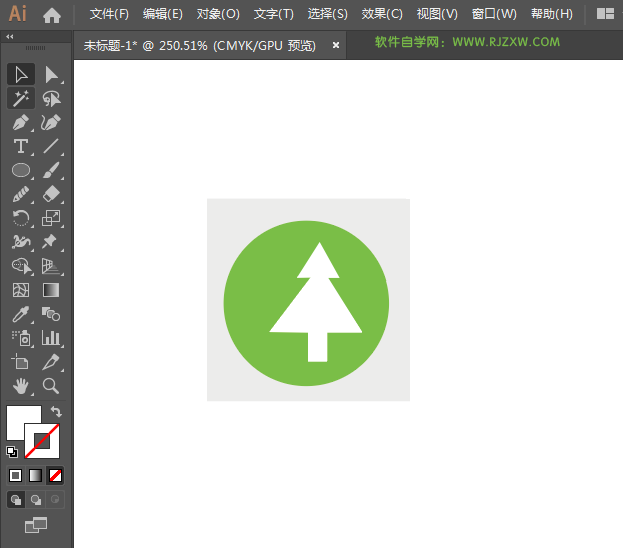Select the Mesh tool
623x548 pixels.
(21, 290)
